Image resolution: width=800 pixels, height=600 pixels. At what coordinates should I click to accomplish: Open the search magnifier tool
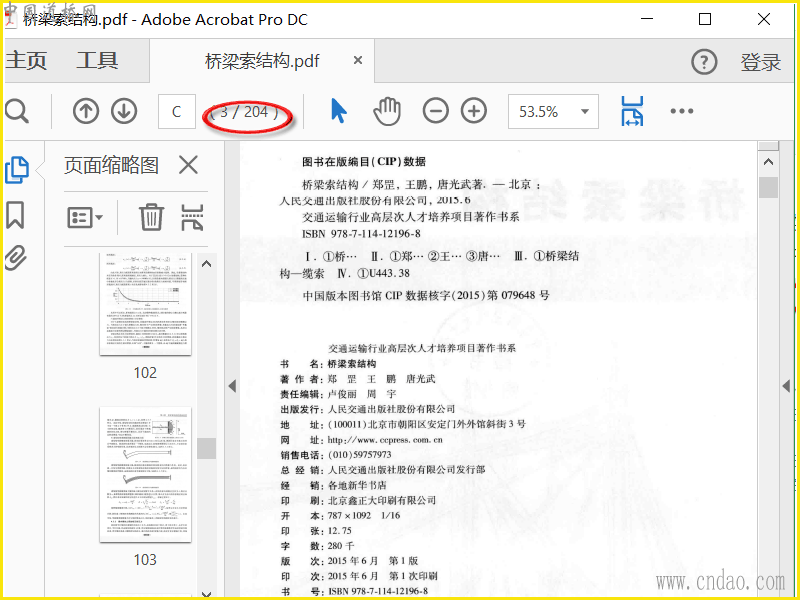click(17, 111)
